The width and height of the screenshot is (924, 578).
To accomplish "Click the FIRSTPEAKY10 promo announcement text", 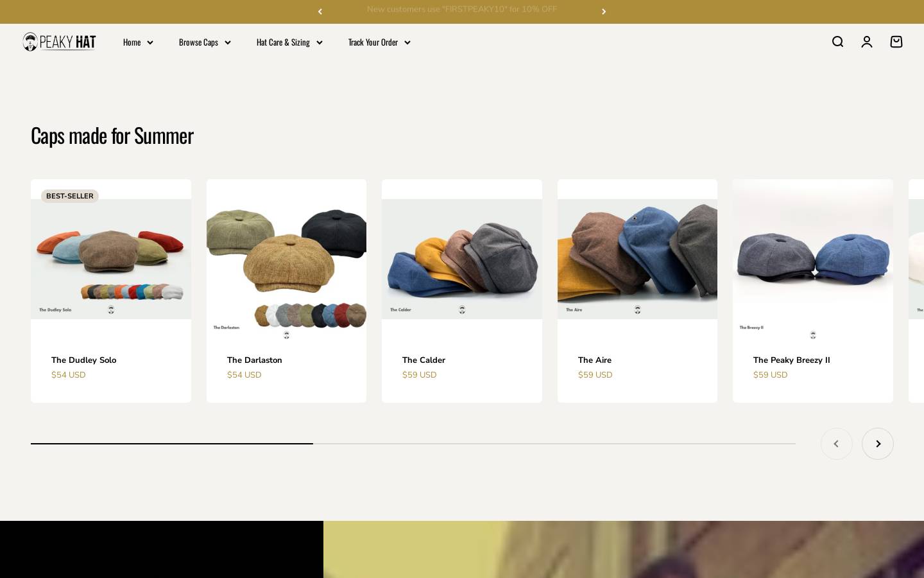I will tap(462, 9).
